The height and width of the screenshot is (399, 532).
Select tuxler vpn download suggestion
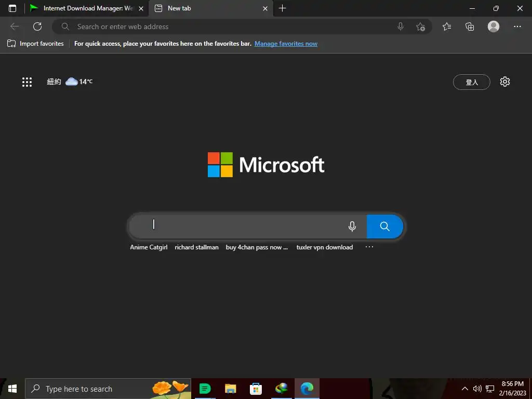pyautogui.click(x=325, y=247)
